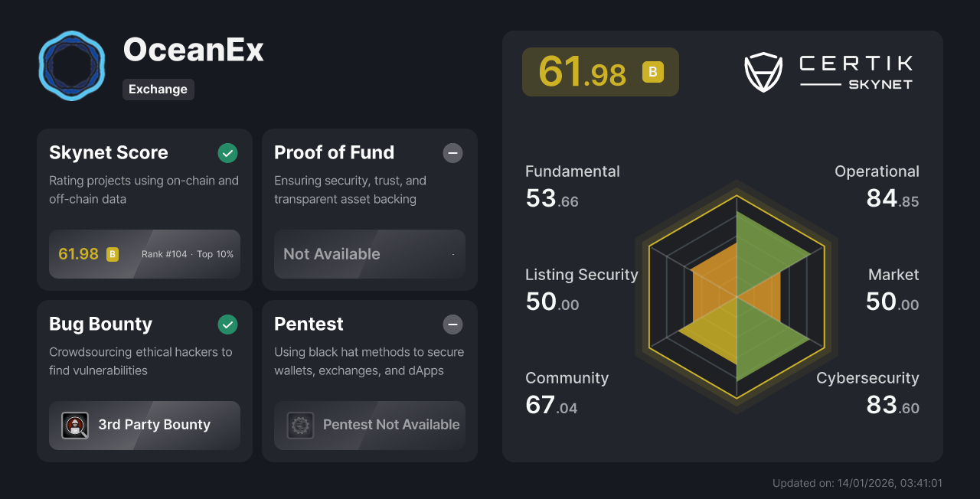The height and width of the screenshot is (499, 980).
Task: Open the 3rd Party Bounty button
Action: coord(144,426)
